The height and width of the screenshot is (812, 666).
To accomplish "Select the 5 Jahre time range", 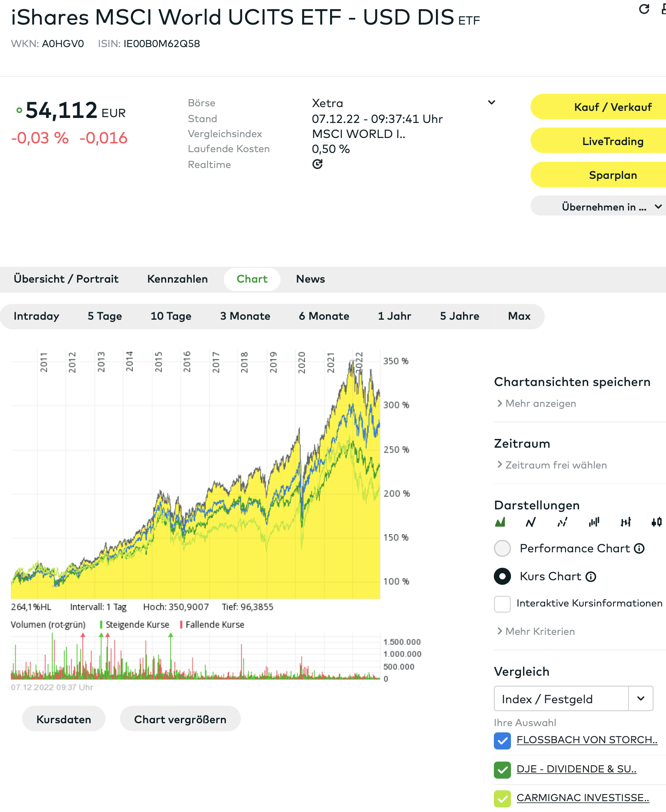I will tap(459, 316).
